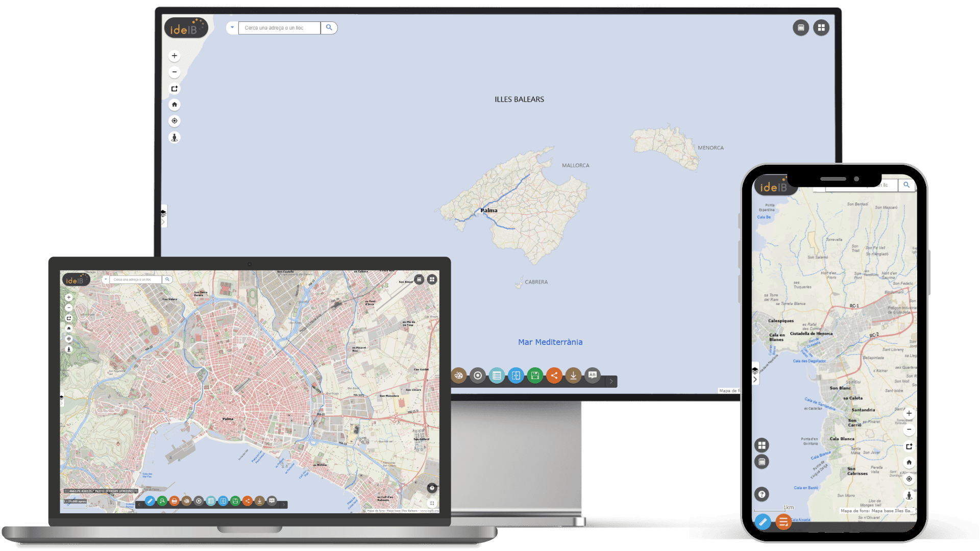Open the language selector icon on the toolbar
This screenshot has width=980, height=551.
pos(592,375)
